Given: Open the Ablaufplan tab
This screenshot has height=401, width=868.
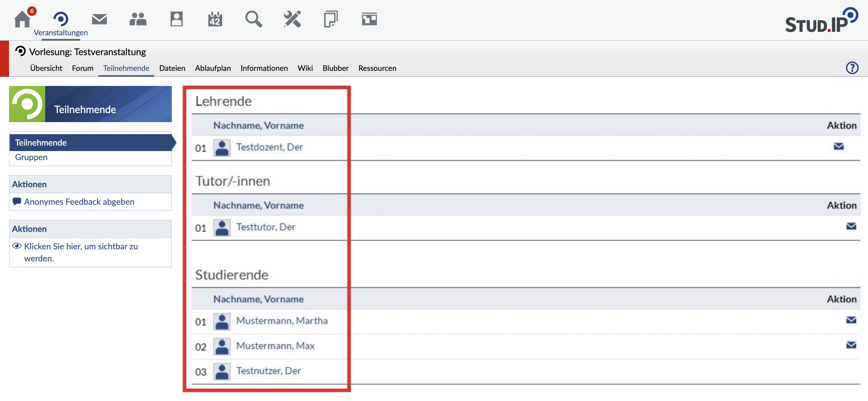Looking at the screenshot, I should [x=212, y=68].
